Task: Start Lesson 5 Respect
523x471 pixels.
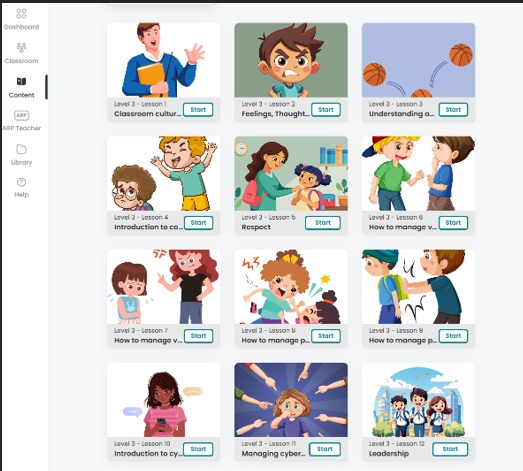Action: click(323, 223)
